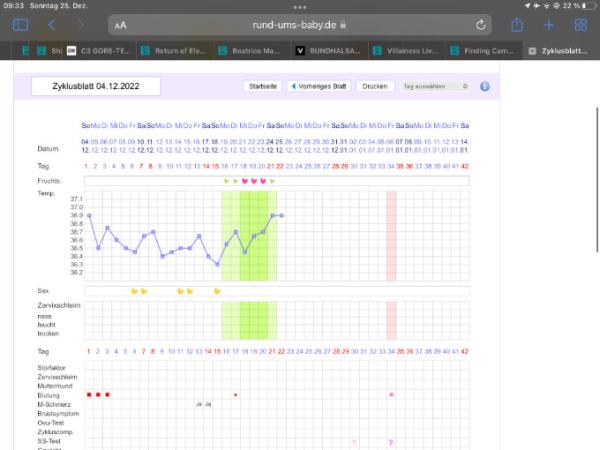Switch to the RUNDHALSA... tab
The width and height of the screenshot is (600, 450).
click(329, 51)
